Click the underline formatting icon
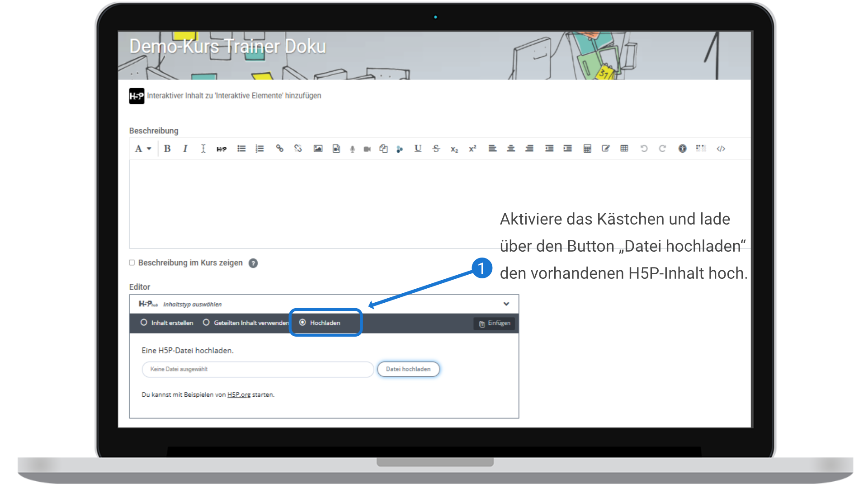The image size is (868, 488). tap(418, 149)
